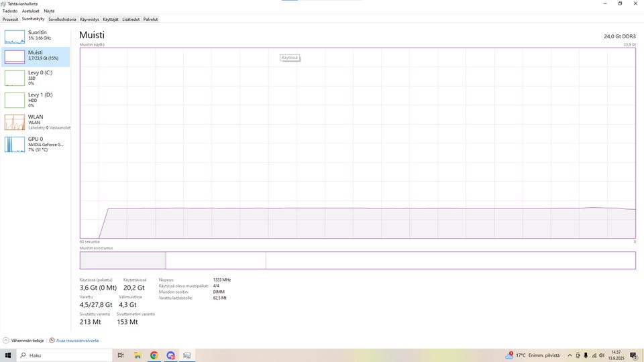The width and height of the screenshot is (644, 362).
Task: Open the notification center icon
Action: 634,355
